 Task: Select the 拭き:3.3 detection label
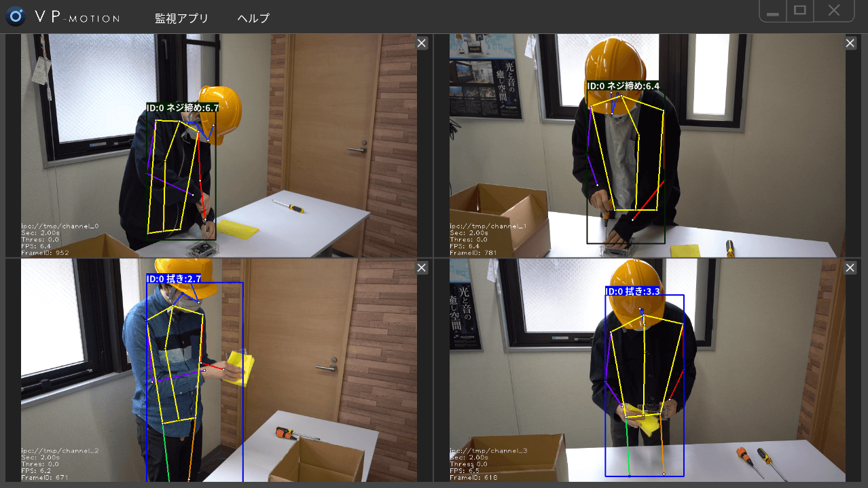pos(632,292)
